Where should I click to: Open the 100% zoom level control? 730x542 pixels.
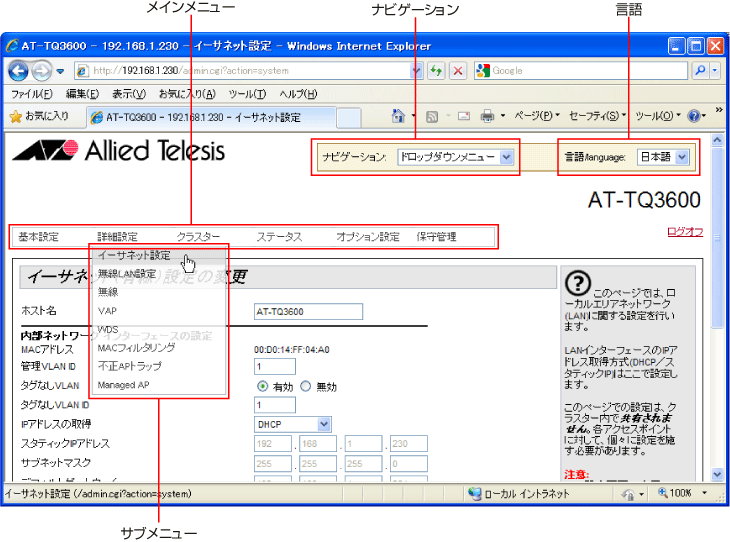[682, 493]
